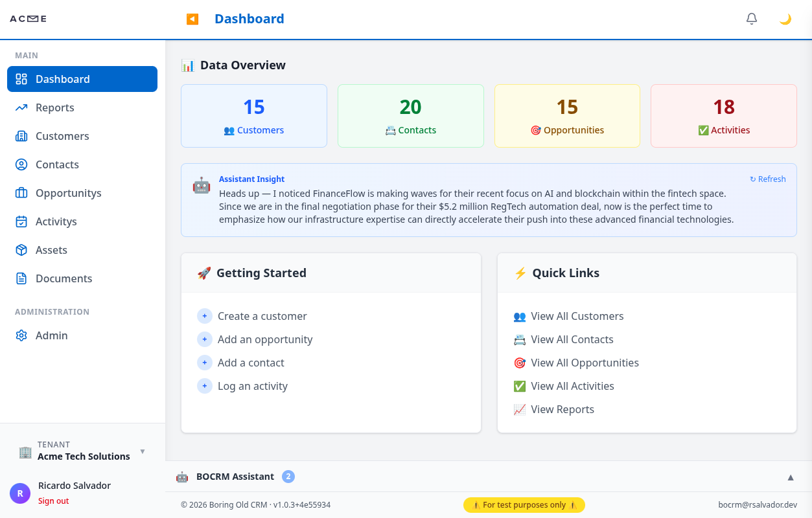Click the Documents icon in the sidebar
The height and width of the screenshot is (518, 812).
pos(21,278)
